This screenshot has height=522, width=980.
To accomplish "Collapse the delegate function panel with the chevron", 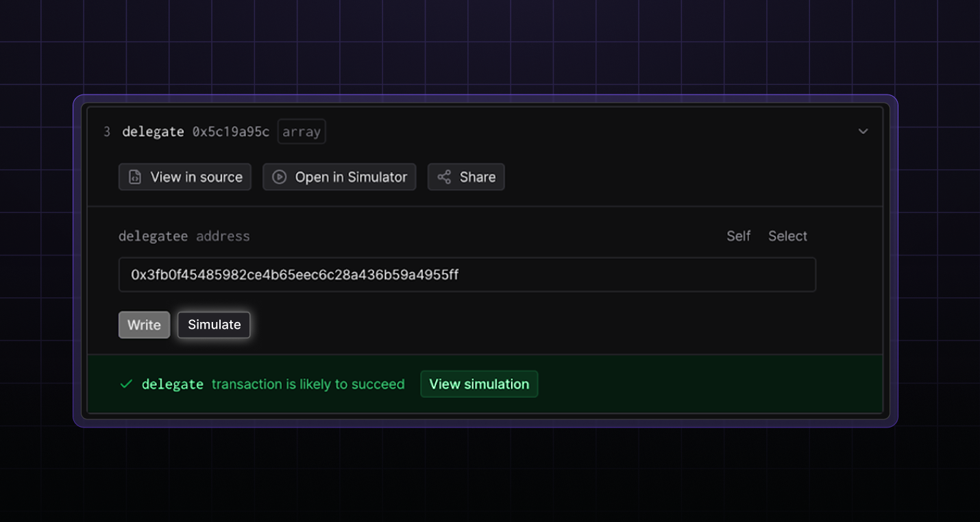I will tap(863, 132).
